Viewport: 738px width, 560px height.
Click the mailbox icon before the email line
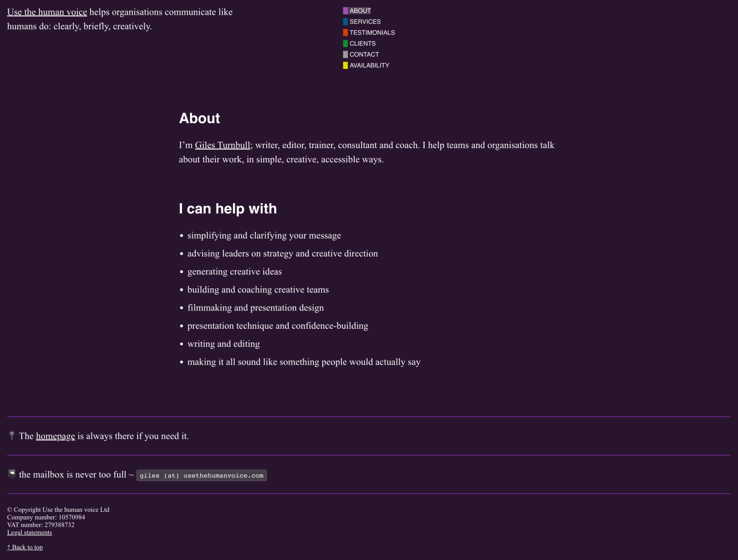[12, 474]
